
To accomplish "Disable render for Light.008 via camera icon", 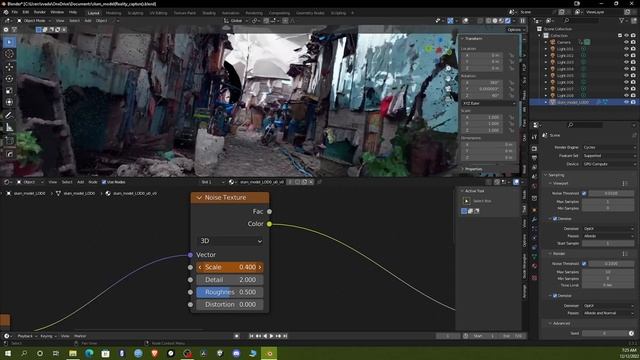I will click(633, 96).
